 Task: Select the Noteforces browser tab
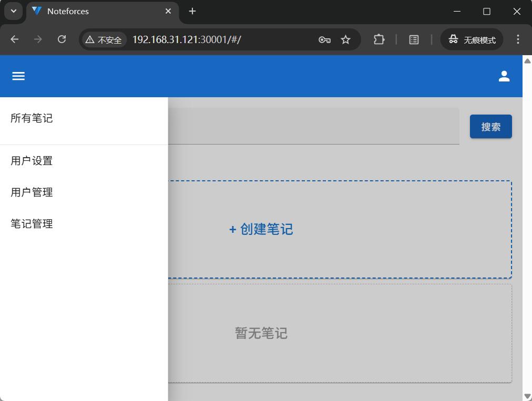[x=102, y=12]
